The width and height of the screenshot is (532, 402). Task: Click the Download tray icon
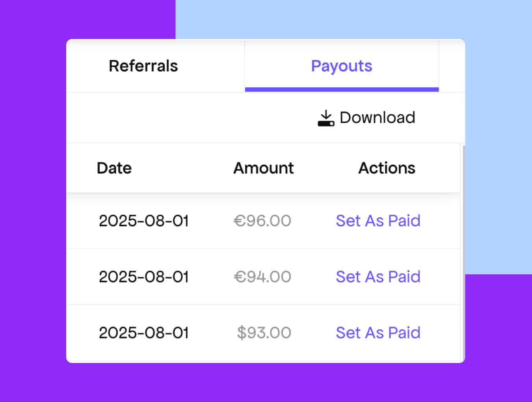326,118
